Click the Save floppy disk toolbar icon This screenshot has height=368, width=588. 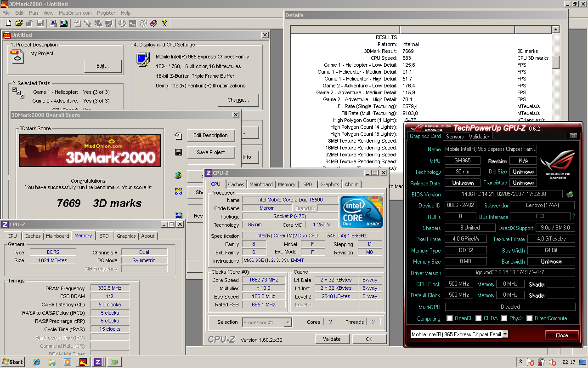(40, 23)
